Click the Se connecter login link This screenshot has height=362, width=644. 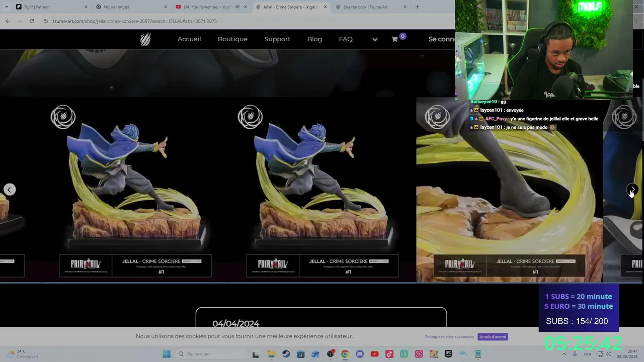pos(442,39)
